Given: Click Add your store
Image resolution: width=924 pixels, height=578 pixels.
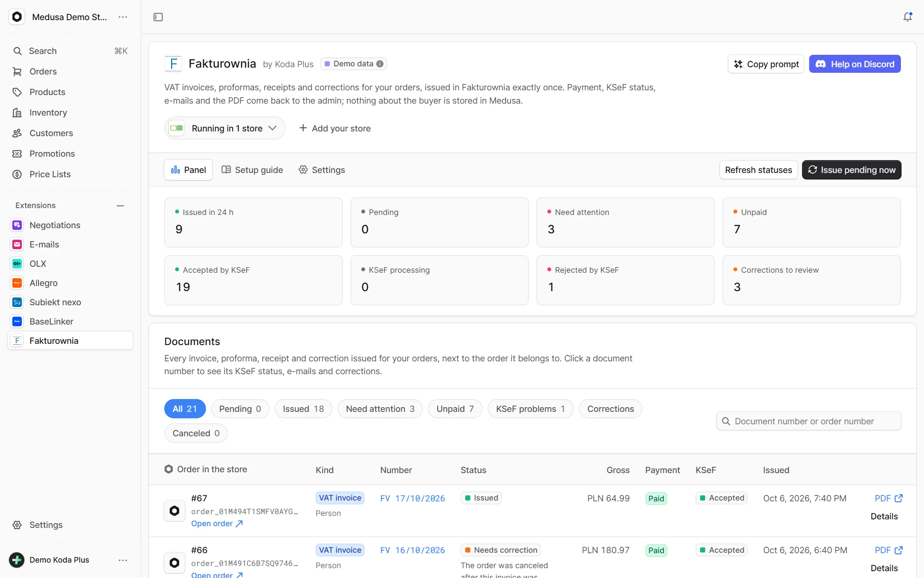Looking at the screenshot, I should [x=335, y=128].
